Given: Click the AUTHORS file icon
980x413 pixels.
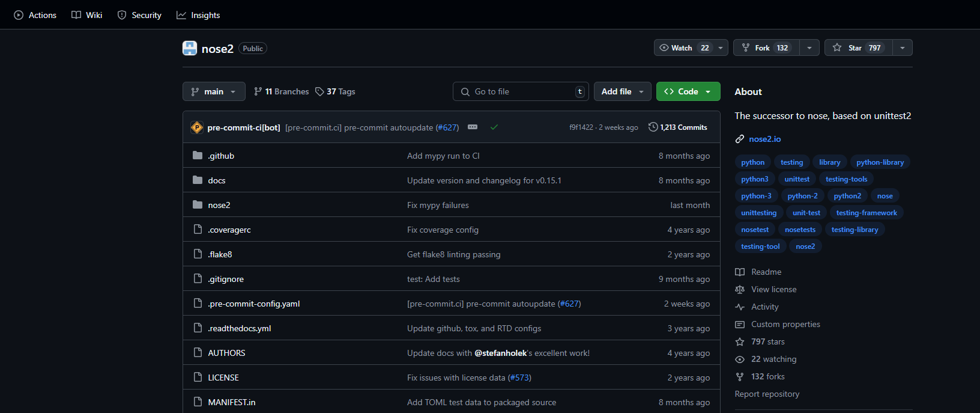Looking at the screenshot, I should point(198,352).
